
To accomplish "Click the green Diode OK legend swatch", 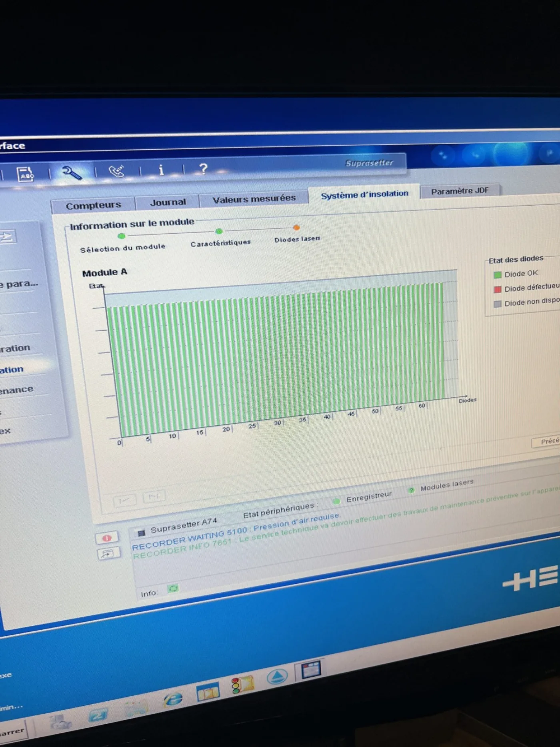I will (x=497, y=275).
